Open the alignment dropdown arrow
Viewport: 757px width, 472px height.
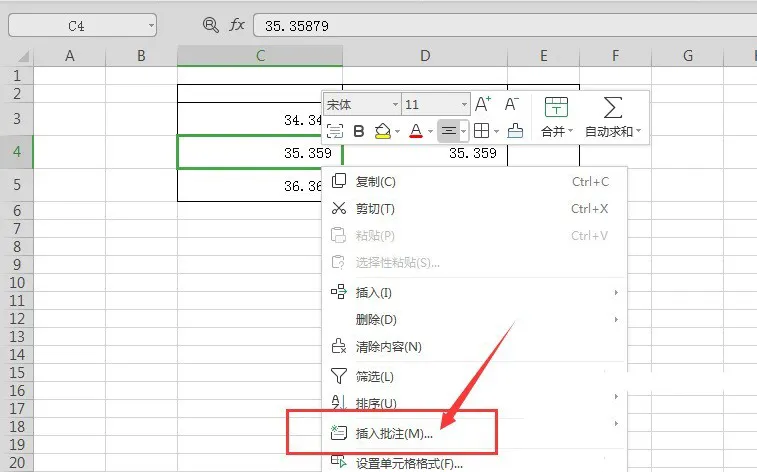463,131
